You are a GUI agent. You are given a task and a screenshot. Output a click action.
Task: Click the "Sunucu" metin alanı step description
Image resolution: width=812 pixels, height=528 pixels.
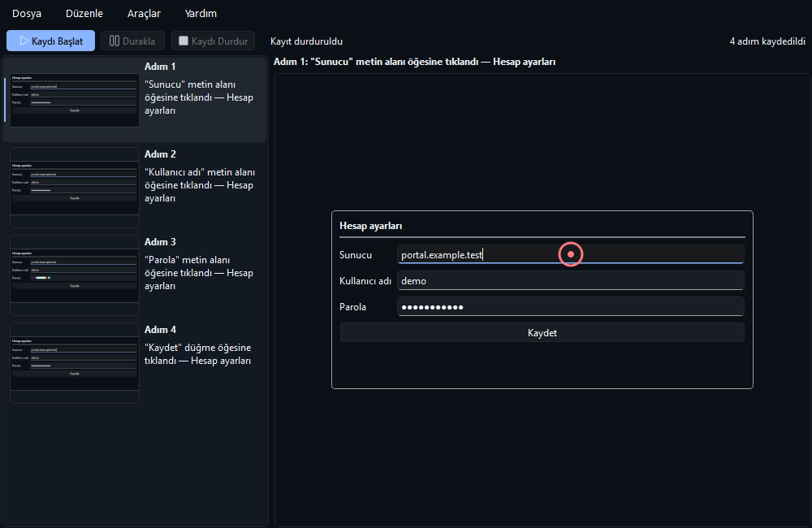point(199,97)
